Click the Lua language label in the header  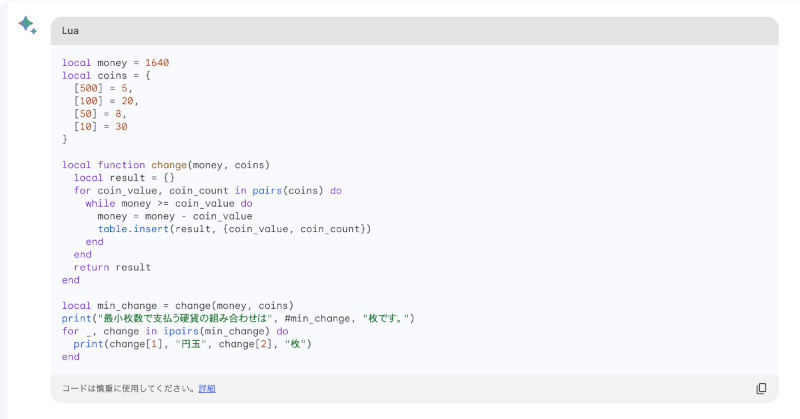tap(70, 30)
